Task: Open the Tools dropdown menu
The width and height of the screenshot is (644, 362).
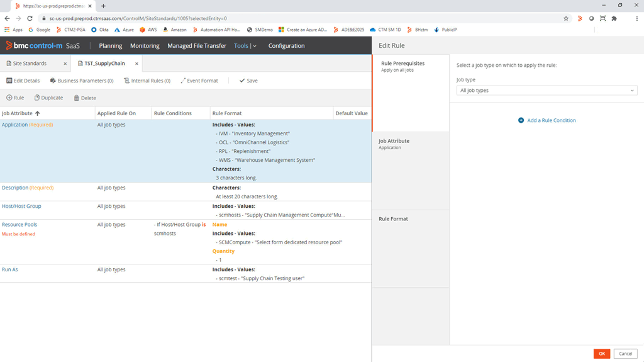Action: point(245,46)
